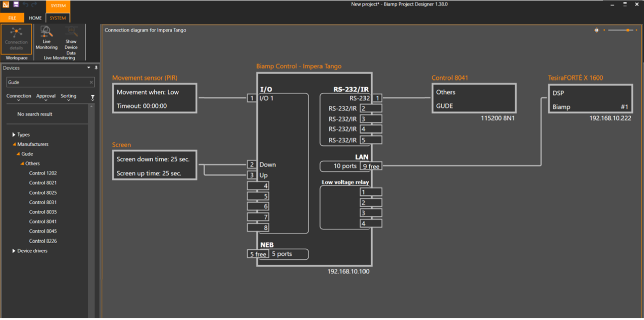Click the device filter funnel icon
The height and width of the screenshot is (320, 644).
click(x=93, y=98)
